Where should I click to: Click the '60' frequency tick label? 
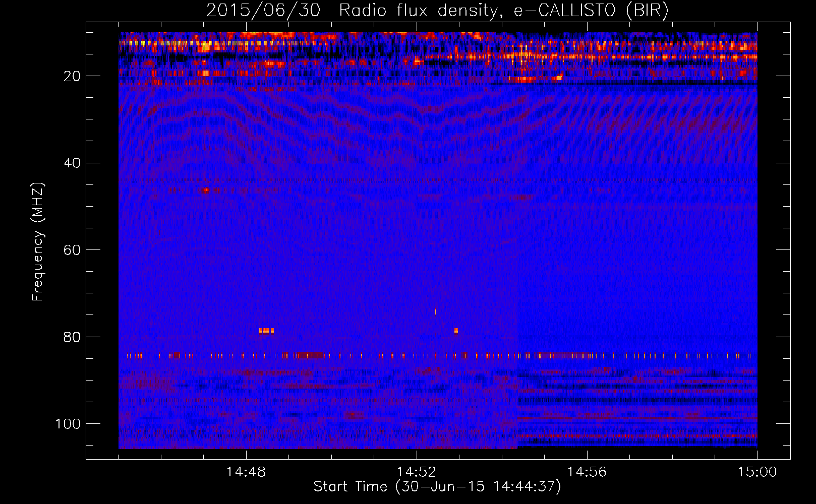coord(72,250)
